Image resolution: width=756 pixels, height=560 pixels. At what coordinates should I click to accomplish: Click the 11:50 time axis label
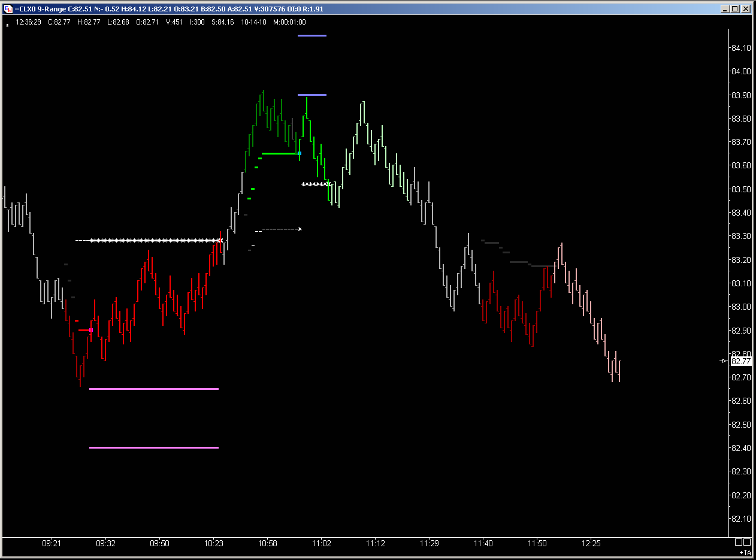pos(537,544)
